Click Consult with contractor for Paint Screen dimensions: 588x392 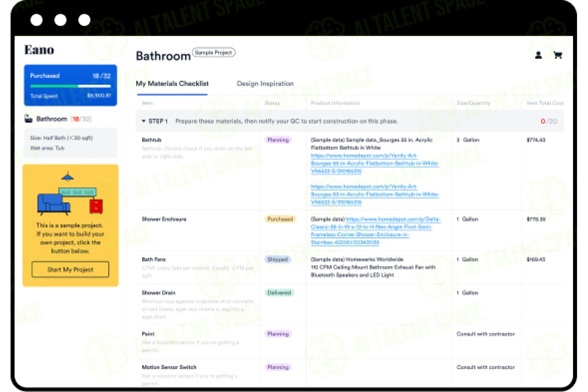click(x=486, y=334)
